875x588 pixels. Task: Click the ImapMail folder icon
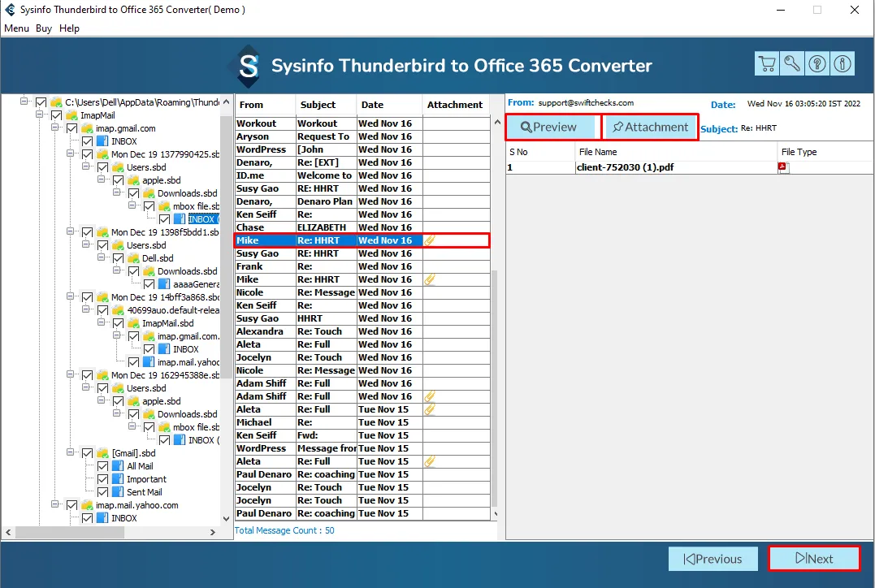click(72, 115)
